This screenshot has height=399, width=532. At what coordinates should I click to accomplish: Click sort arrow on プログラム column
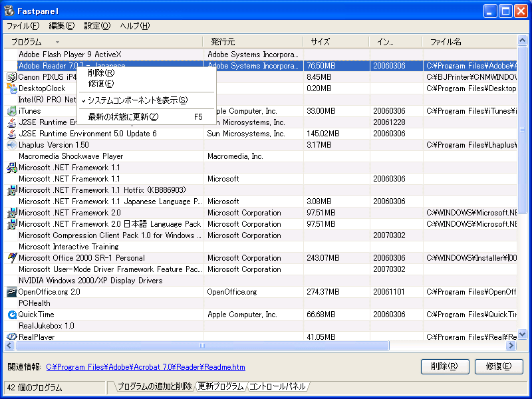57,42
